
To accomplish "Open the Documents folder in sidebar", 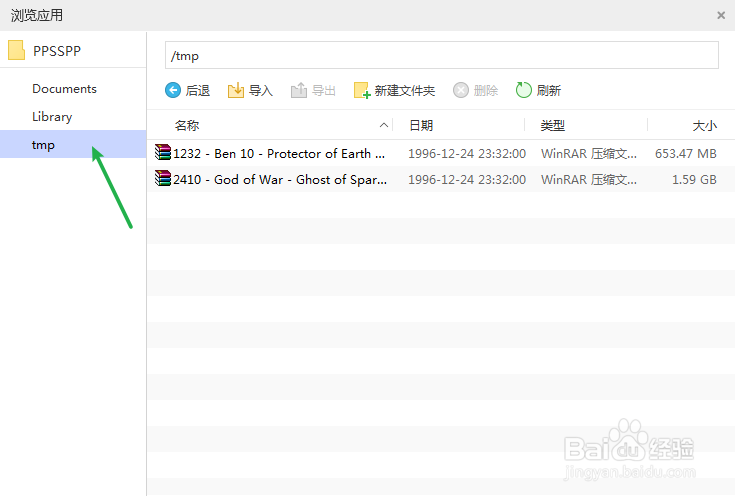I will tap(64, 89).
